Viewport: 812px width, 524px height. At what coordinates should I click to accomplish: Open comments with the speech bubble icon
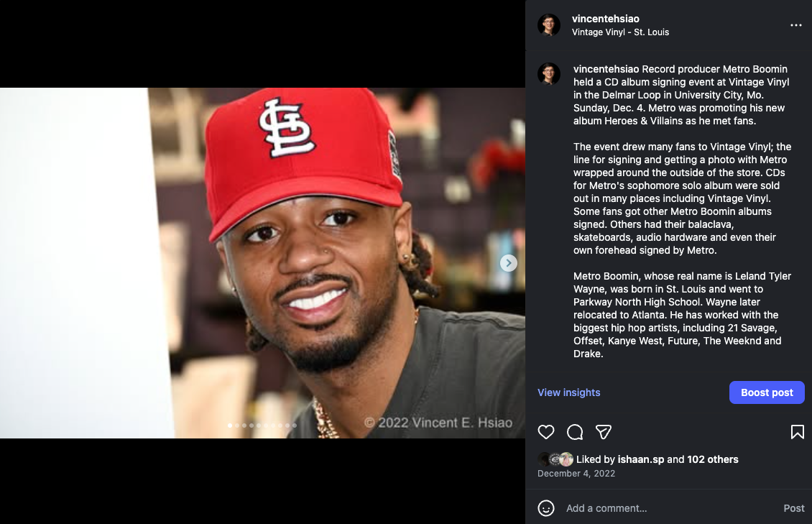(575, 432)
